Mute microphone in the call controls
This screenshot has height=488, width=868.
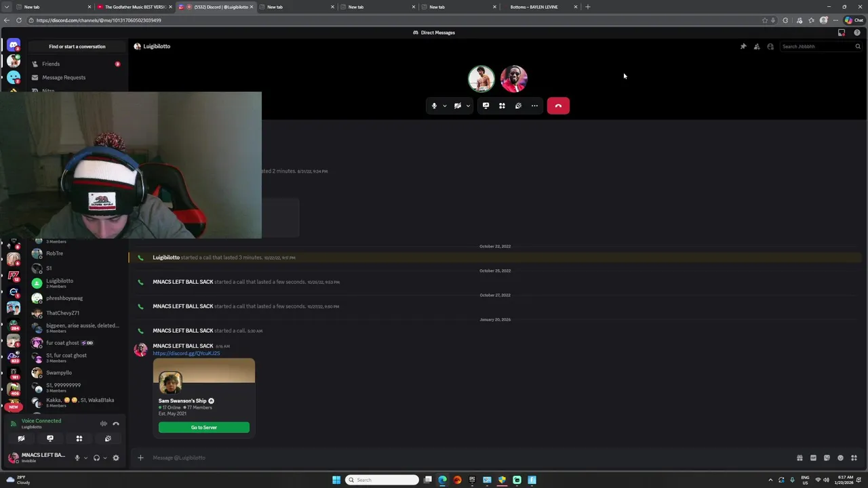click(434, 106)
